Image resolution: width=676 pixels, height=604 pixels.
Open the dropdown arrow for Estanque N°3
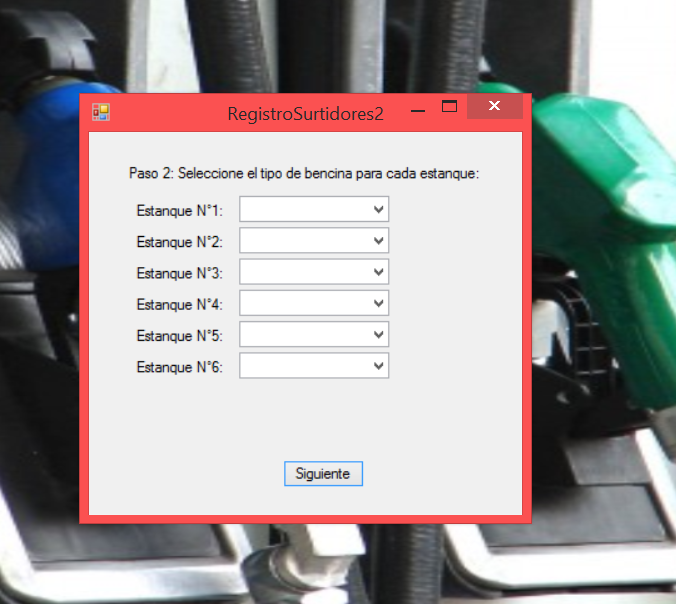[378, 272]
